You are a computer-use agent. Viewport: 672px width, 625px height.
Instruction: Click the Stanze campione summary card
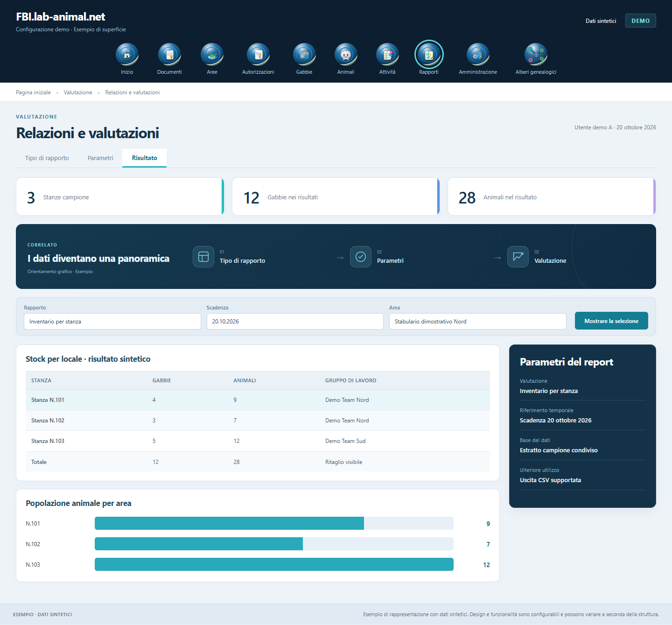120,197
